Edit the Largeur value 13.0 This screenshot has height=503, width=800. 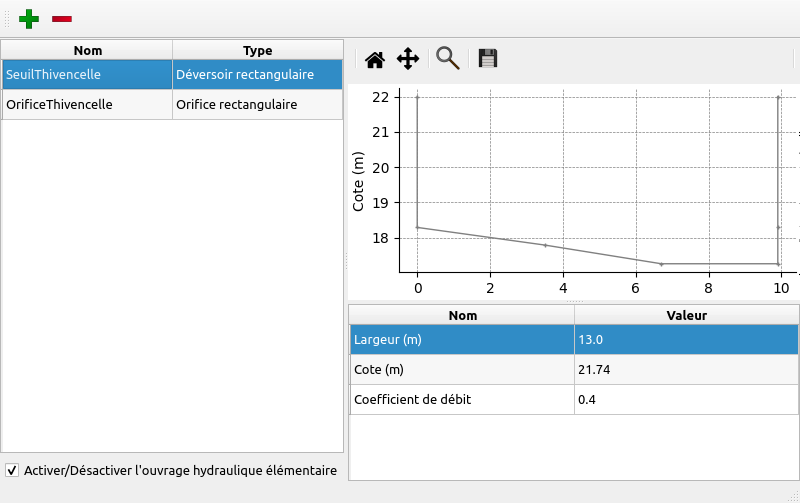click(686, 340)
